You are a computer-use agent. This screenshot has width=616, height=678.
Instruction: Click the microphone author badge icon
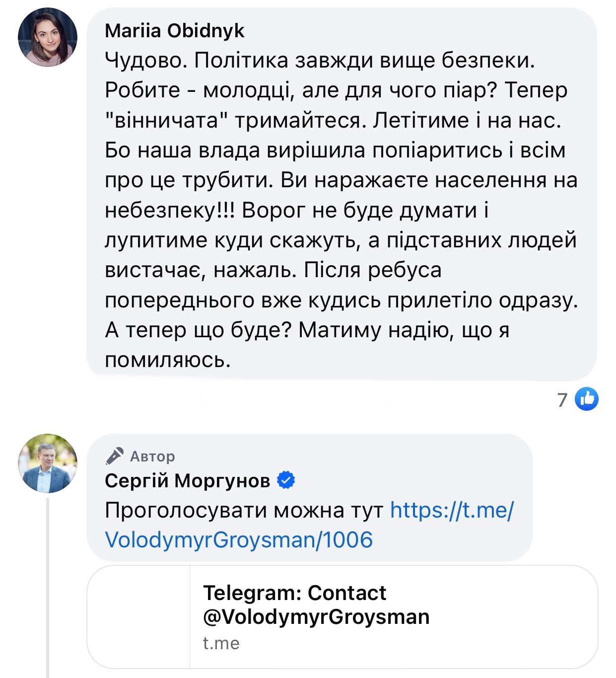point(115,455)
